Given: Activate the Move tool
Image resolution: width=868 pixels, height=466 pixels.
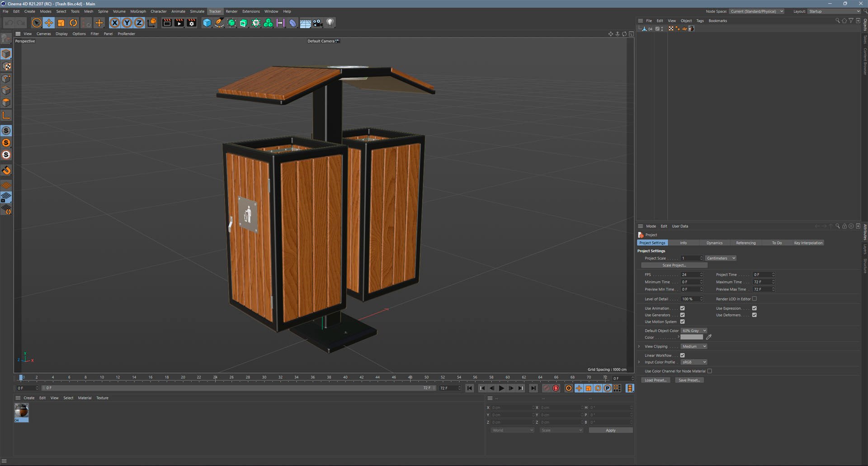Looking at the screenshot, I should (x=49, y=23).
